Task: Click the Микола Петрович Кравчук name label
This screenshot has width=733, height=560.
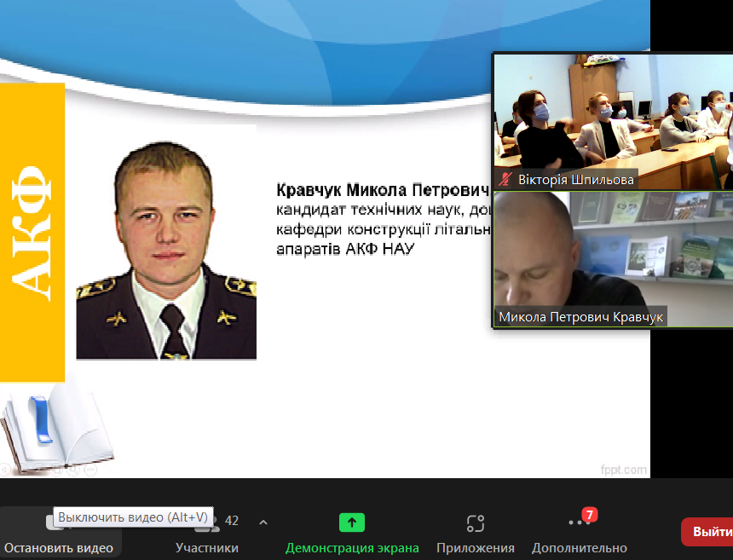Action: [x=580, y=317]
